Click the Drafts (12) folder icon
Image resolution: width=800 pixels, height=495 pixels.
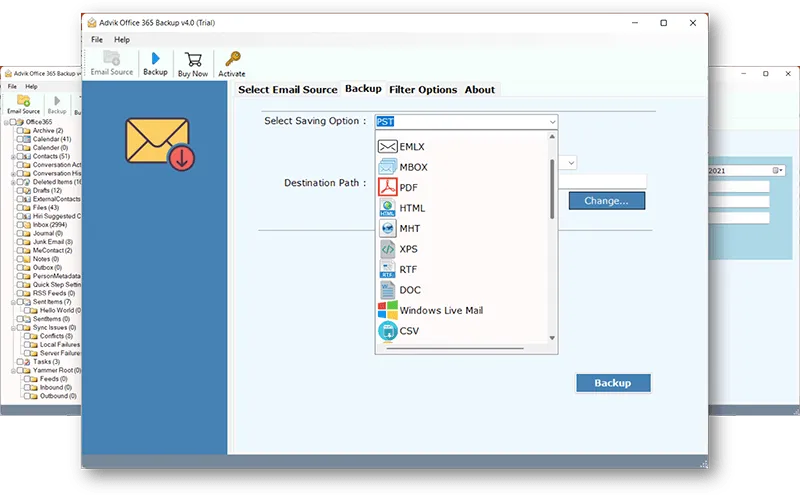pos(28,190)
